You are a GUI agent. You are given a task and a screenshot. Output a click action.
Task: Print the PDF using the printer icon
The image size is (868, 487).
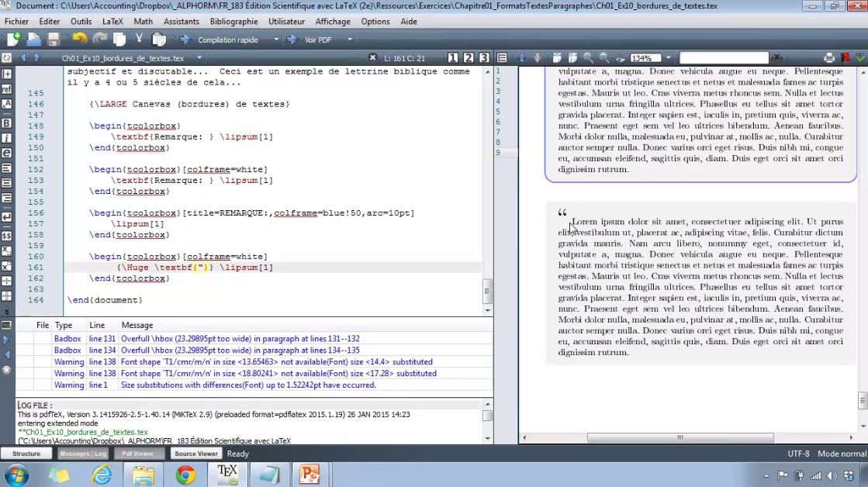point(828,57)
